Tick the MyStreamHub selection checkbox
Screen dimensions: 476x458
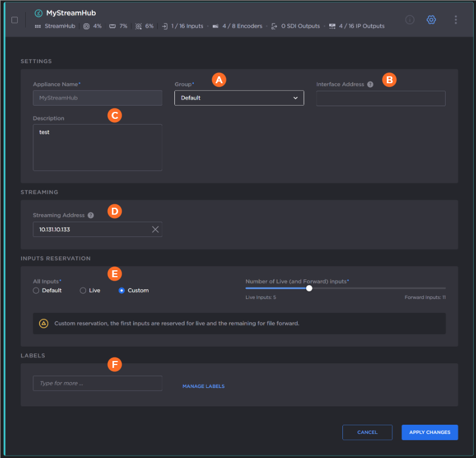click(x=15, y=20)
